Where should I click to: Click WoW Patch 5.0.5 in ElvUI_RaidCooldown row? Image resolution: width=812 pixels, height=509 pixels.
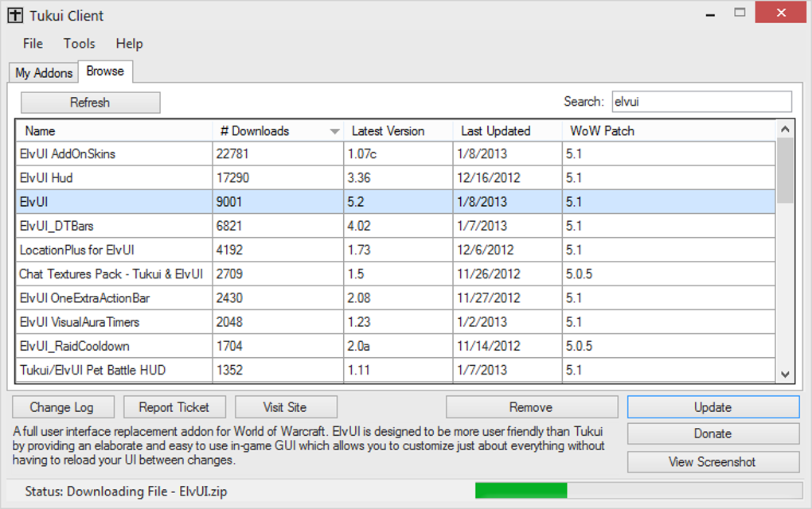(579, 346)
